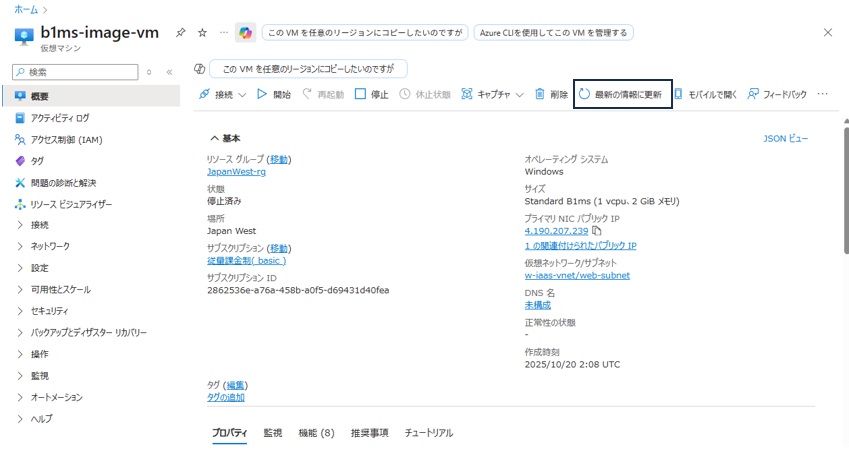Click 最新の情報に更新 refresh button
Image resolution: width=849 pixels, height=456 pixels.
pyautogui.click(x=621, y=94)
